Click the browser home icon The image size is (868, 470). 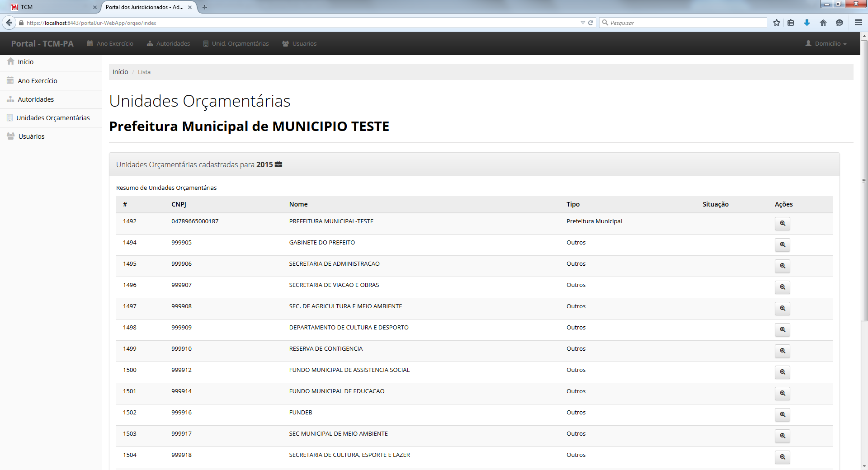point(823,23)
